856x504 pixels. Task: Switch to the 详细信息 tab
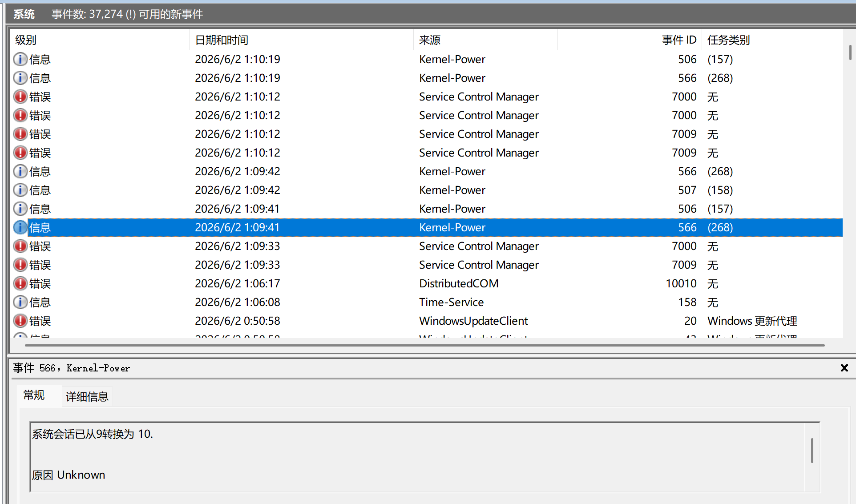click(x=87, y=396)
